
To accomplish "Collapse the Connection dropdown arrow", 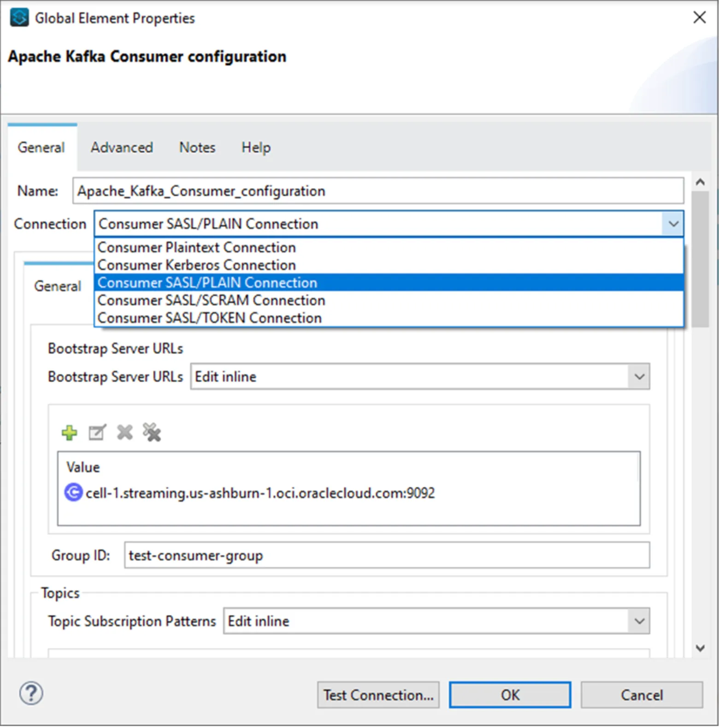I will pyautogui.click(x=673, y=224).
